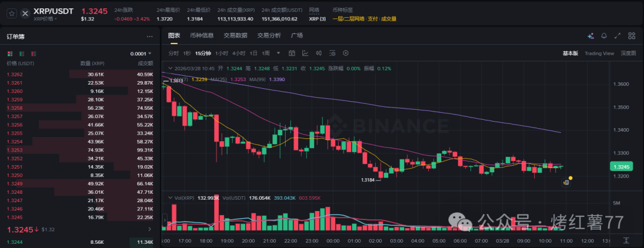Choose the 4小时 timeframe
The width and height of the screenshot is (644, 248).
pos(239,53)
